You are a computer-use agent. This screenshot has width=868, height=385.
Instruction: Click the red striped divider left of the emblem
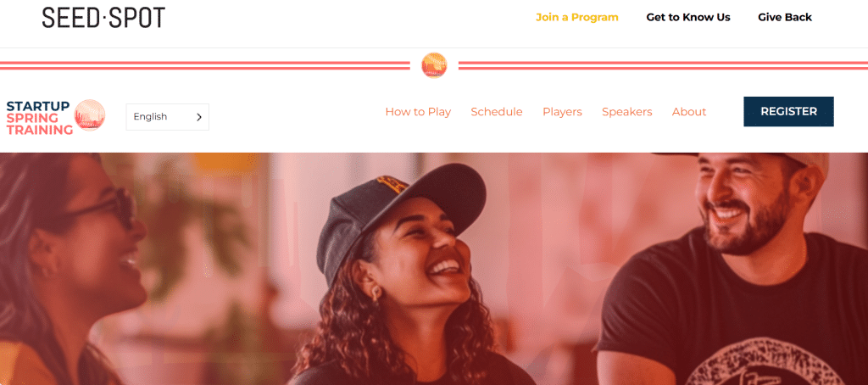click(x=205, y=65)
